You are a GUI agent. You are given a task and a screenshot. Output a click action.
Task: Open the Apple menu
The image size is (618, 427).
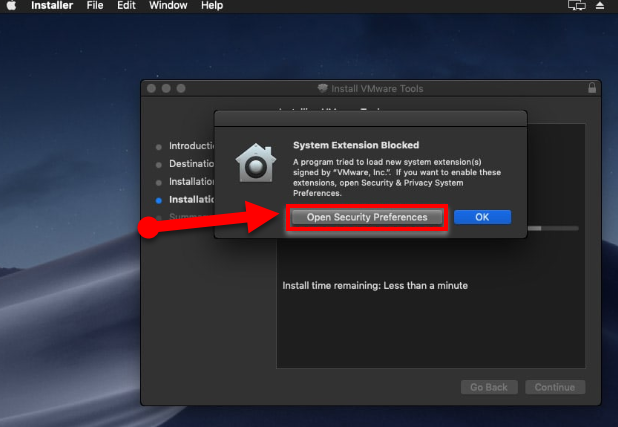[x=11, y=6]
